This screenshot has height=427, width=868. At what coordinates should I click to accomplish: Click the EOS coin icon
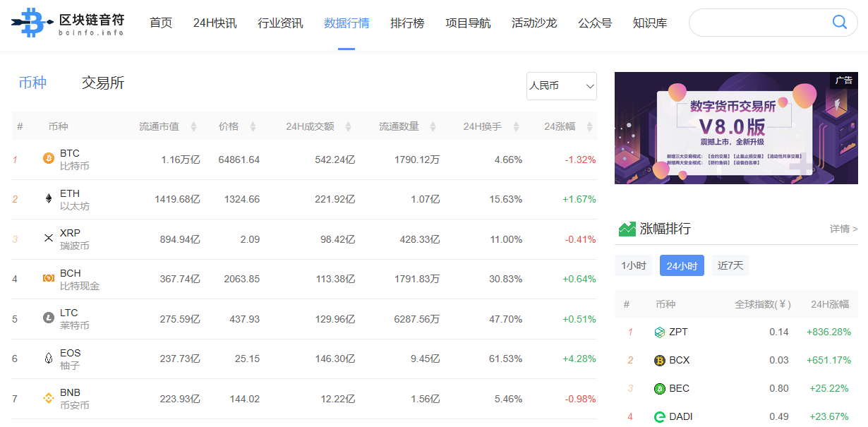click(49, 359)
